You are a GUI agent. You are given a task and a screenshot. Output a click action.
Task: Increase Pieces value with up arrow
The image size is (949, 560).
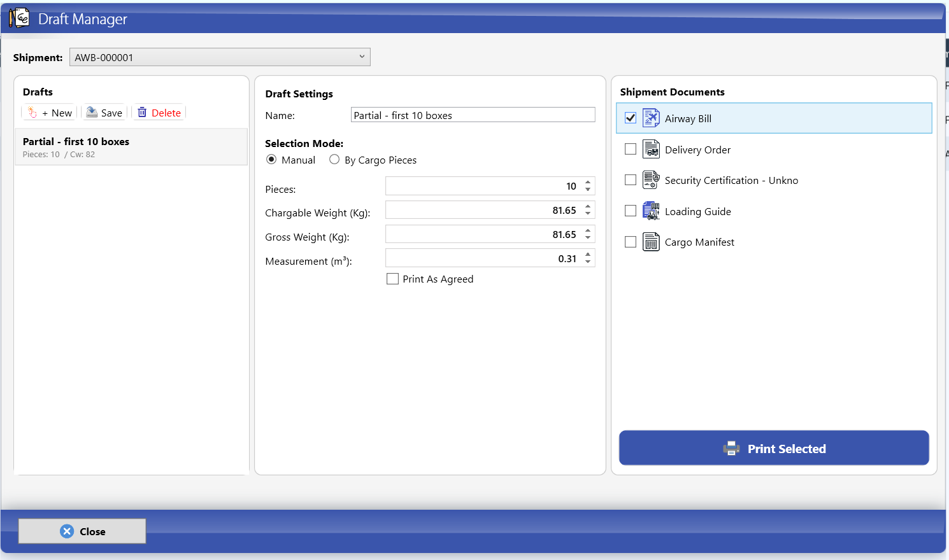coord(588,182)
